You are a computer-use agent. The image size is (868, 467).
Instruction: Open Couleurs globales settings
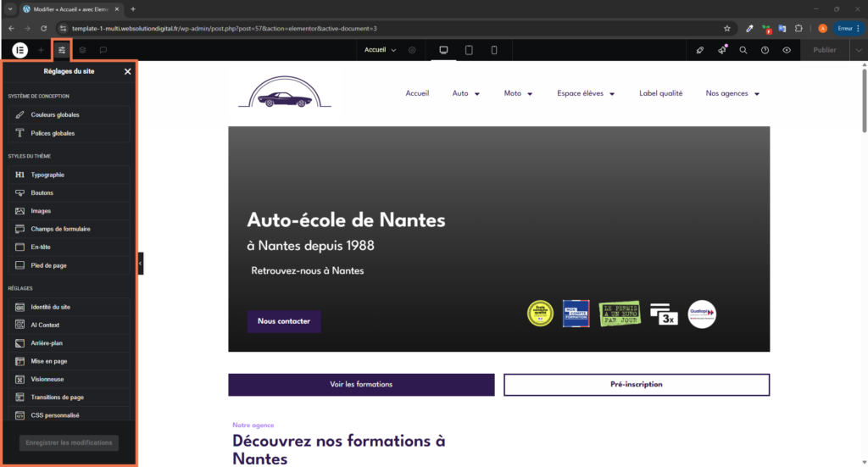(x=55, y=114)
